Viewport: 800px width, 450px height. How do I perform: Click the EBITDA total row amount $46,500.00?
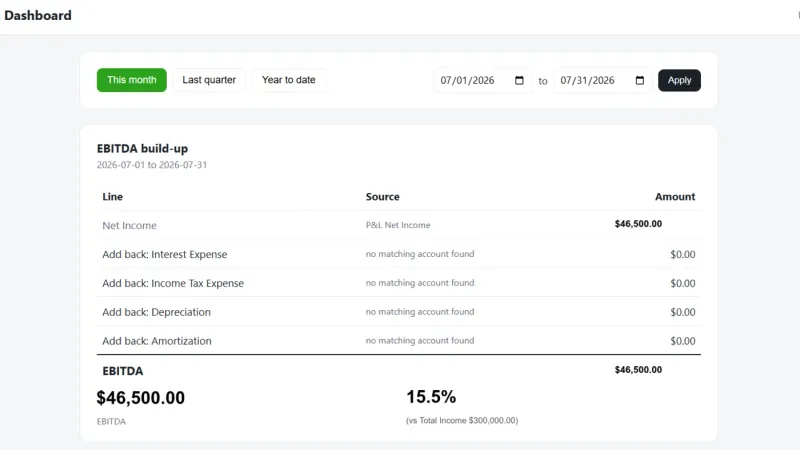(x=638, y=370)
